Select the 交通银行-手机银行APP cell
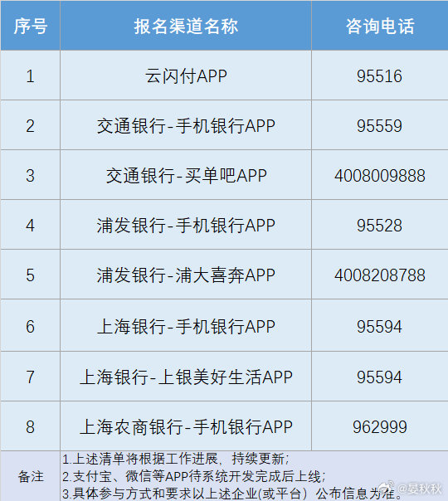448x501 pixels. 186,125
